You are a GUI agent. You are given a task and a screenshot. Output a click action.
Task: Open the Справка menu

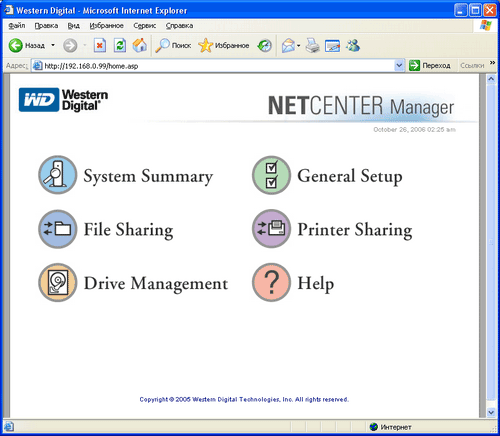[179, 26]
